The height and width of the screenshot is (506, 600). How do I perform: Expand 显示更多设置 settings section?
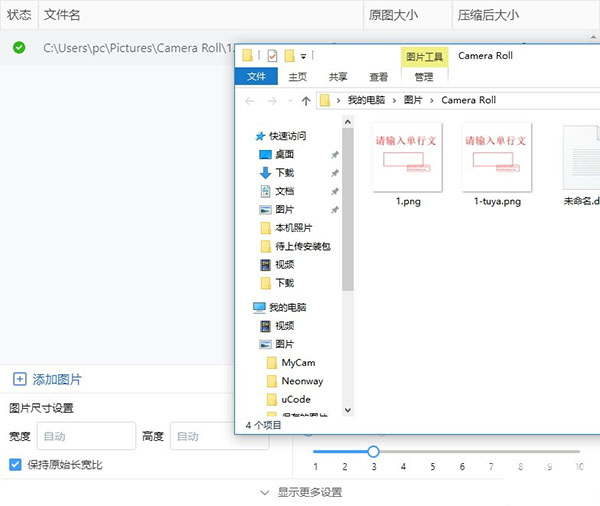301,492
